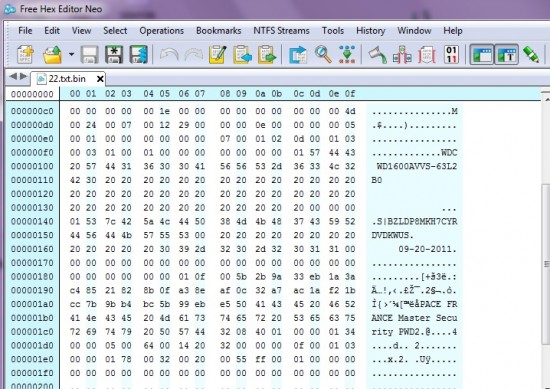Click the Free Hex Editor Neo app icon
Viewport: 550px width, 389px height.
10,9
